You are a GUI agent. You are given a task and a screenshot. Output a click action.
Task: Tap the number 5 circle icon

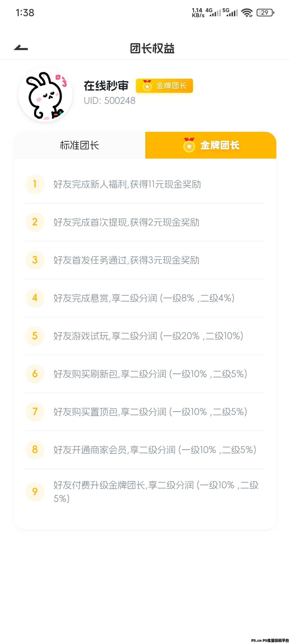[x=35, y=336]
